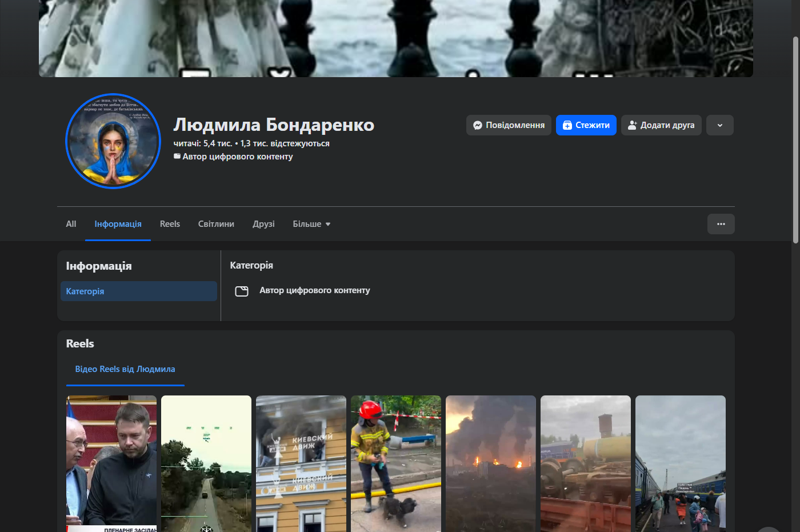Open the reel showing parliament session
Screen dimensions: 800x532
click(111, 463)
